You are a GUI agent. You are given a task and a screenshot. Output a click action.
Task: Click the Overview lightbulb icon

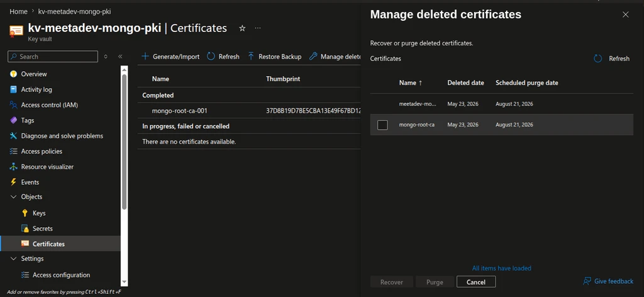13,74
